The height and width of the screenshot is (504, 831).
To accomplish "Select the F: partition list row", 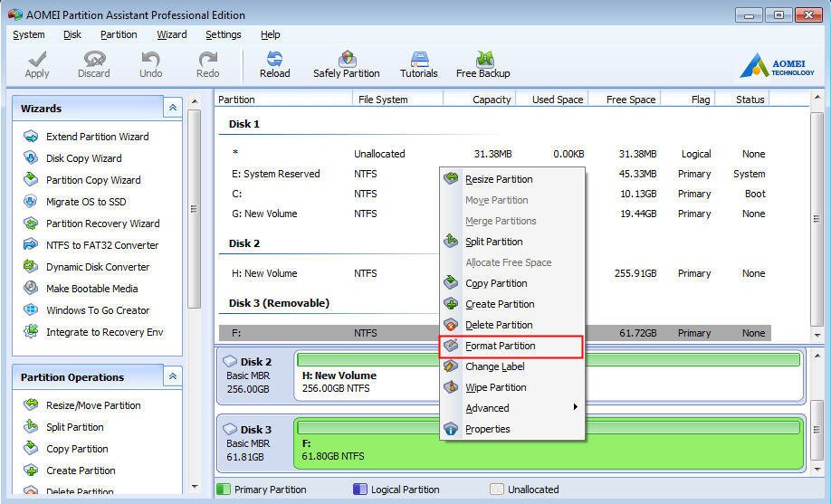I will pos(495,333).
